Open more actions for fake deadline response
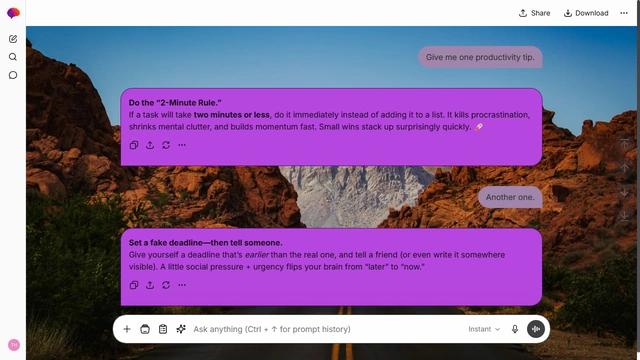Viewport: 640px width, 360px height. click(x=182, y=285)
